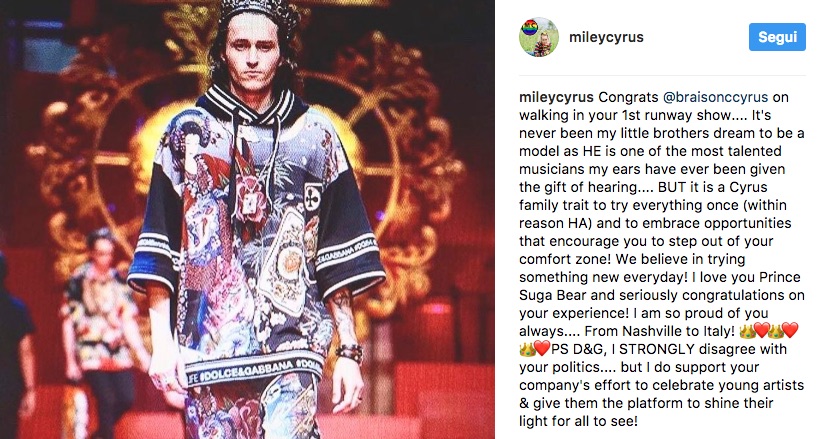This screenshot has height=439, width=829.
Task: Click the mileycyrus profile avatar
Action: coord(539,37)
